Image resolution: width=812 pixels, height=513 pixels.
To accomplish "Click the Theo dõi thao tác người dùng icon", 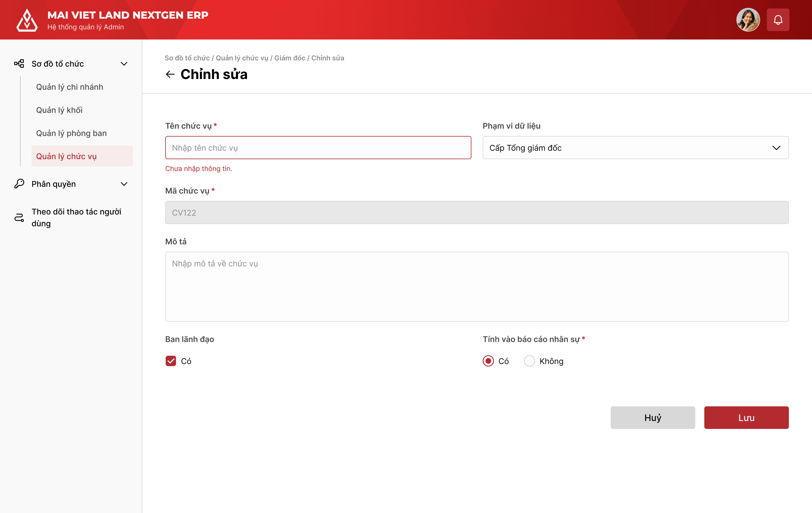I will tap(19, 218).
